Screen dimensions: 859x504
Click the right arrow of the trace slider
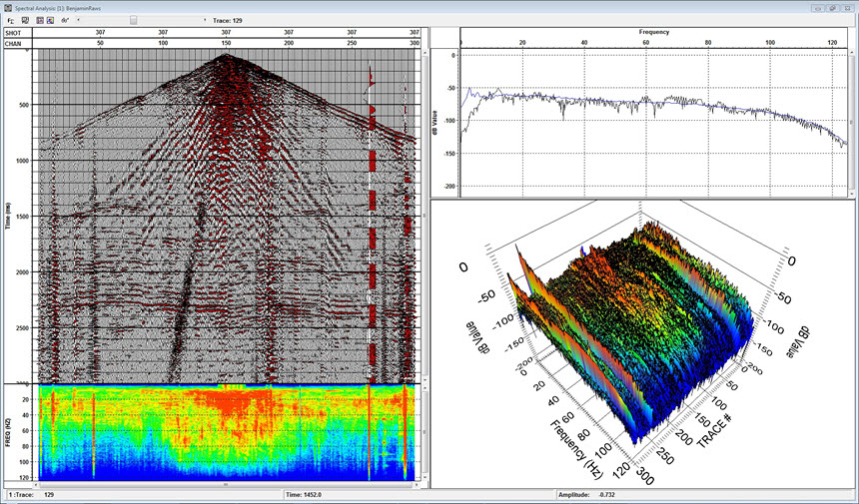(x=206, y=20)
